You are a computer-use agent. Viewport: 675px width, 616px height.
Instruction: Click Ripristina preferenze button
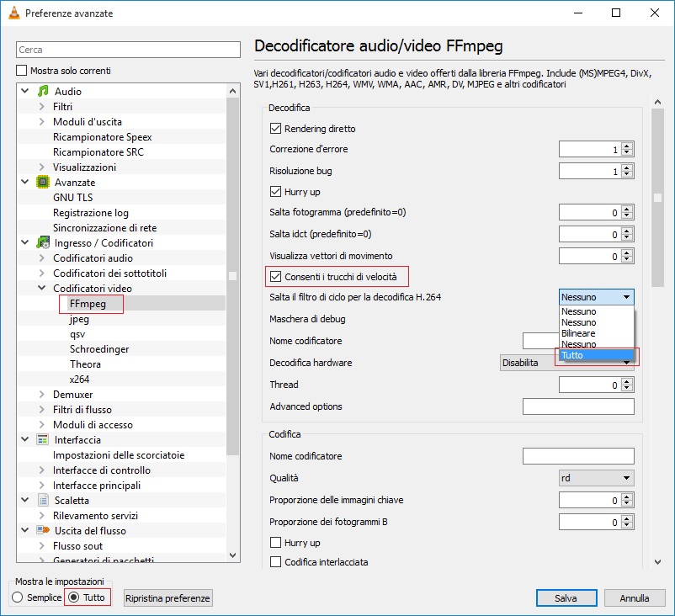pos(167,598)
